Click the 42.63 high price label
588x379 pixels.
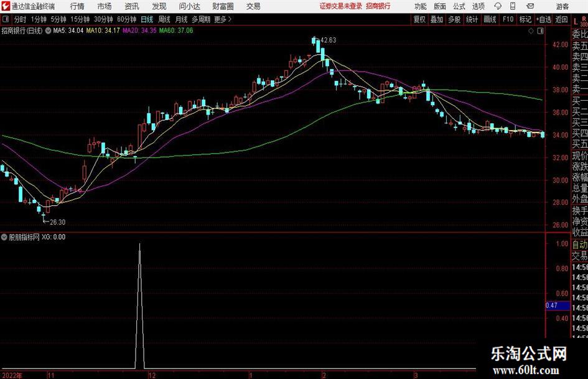(x=329, y=40)
